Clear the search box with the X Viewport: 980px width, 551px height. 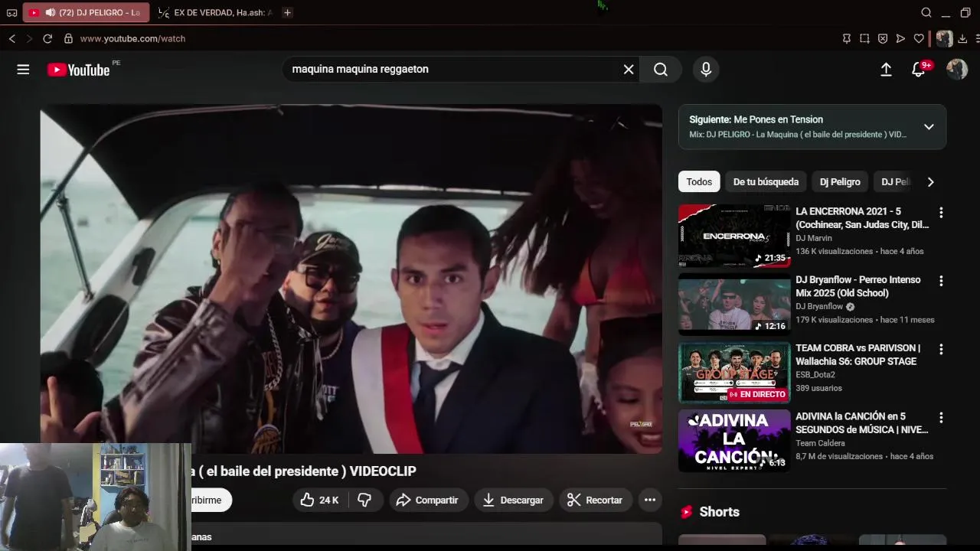(629, 70)
